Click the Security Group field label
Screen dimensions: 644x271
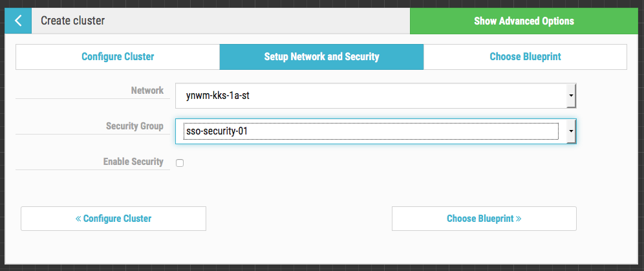point(134,126)
